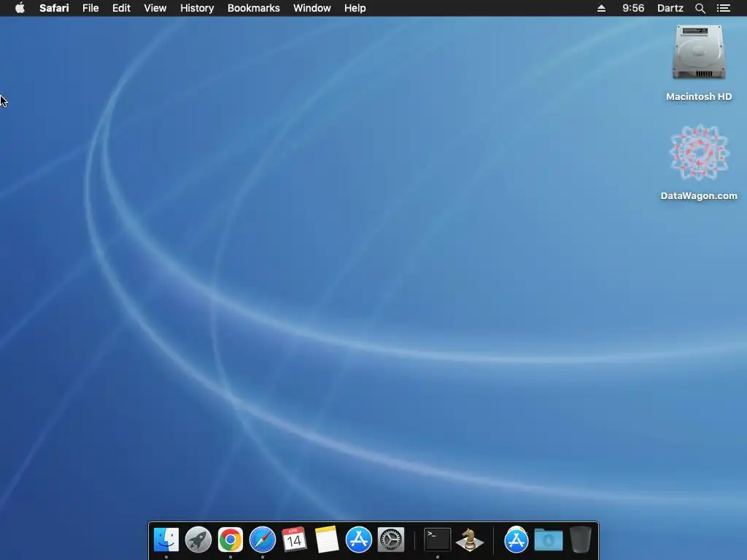This screenshot has width=747, height=560.
Task: Open Applications stack right of the Dock divider
Action: [x=516, y=540]
